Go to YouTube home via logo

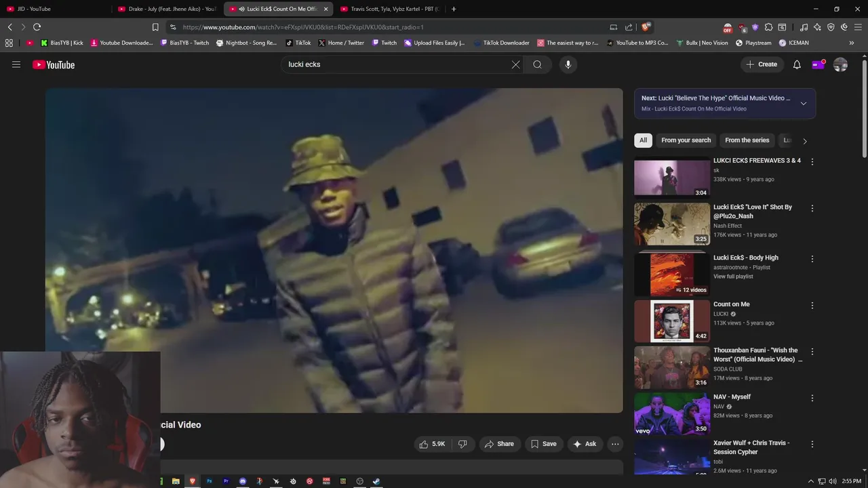coord(54,64)
